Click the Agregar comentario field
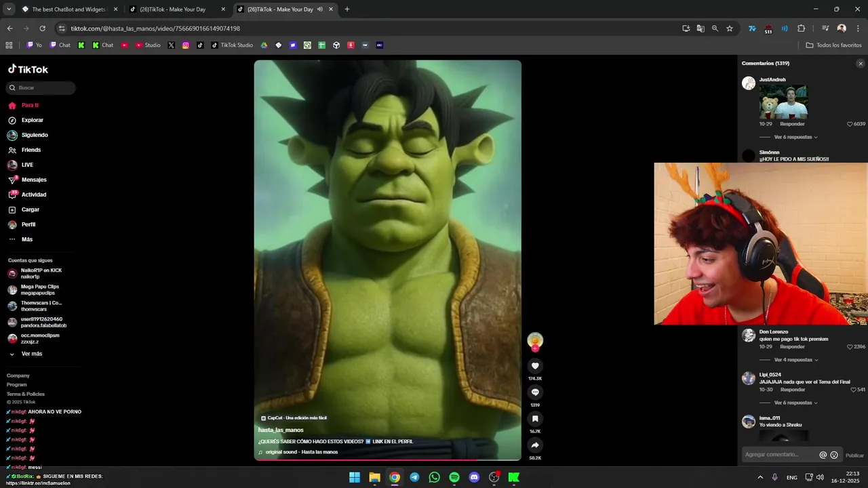This screenshot has height=488, width=868. (x=780, y=455)
